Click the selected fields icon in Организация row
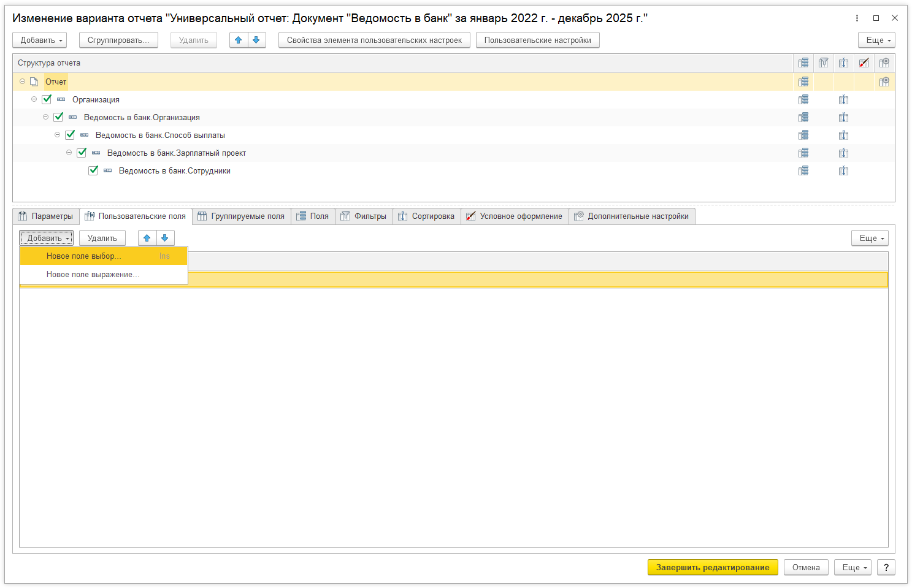The image size is (912, 588). [803, 99]
